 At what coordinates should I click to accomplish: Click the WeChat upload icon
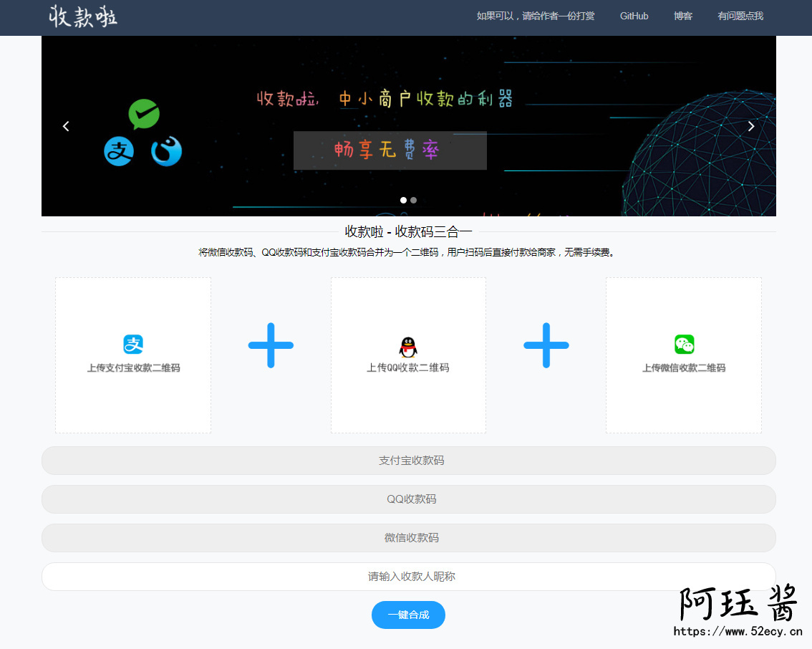tap(684, 345)
